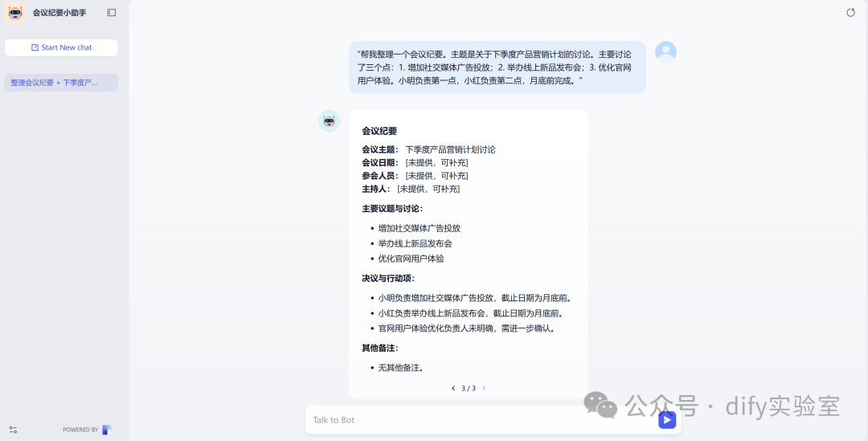Go to previous response version
This screenshot has width=868, height=441.
tap(453, 389)
